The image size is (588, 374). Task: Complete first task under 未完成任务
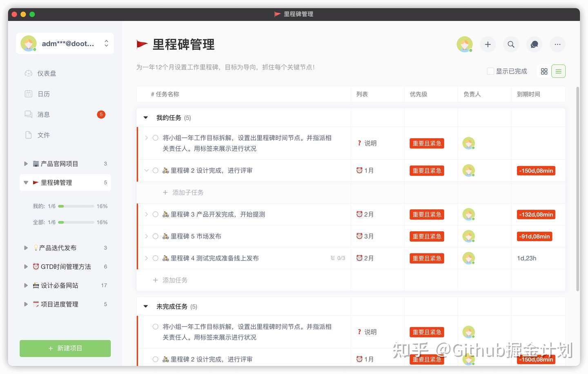coord(156,327)
